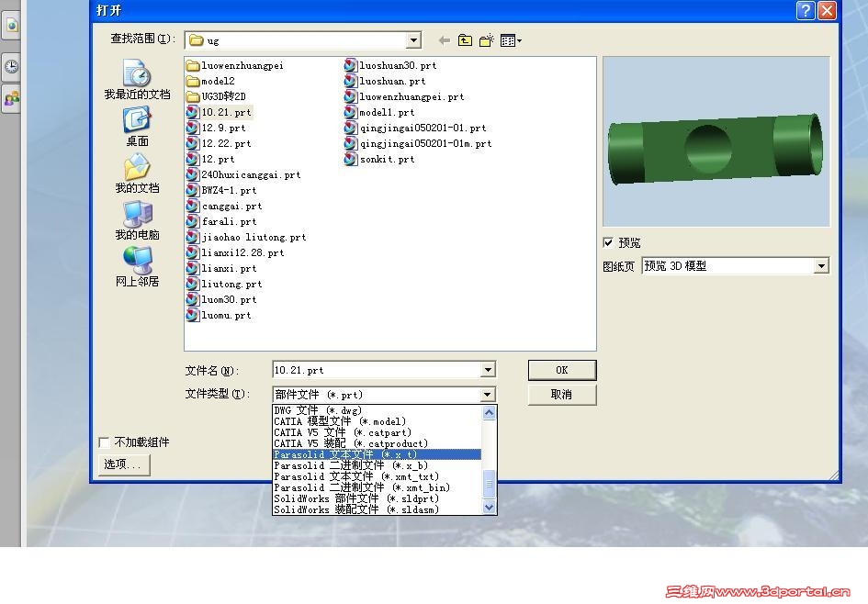Choose Parasolid 二进制文件 (*.x_b) type
This screenshot has width=868, height=604.
click(377, 465)
